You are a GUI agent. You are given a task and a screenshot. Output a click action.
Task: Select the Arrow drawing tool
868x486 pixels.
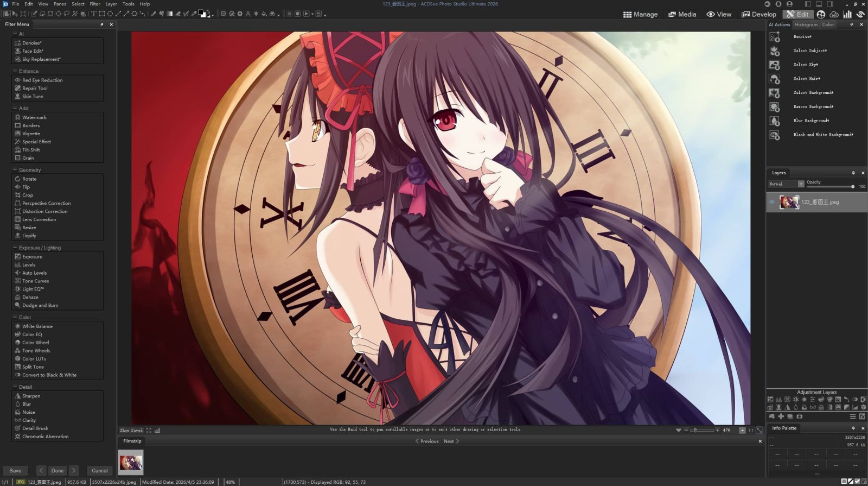[126, 14]
